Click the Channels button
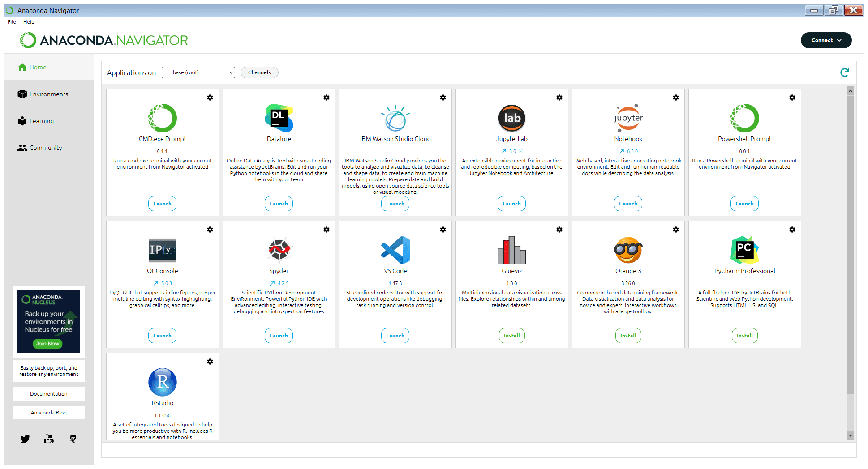868x469 pixels. click(x=259, y=72)
